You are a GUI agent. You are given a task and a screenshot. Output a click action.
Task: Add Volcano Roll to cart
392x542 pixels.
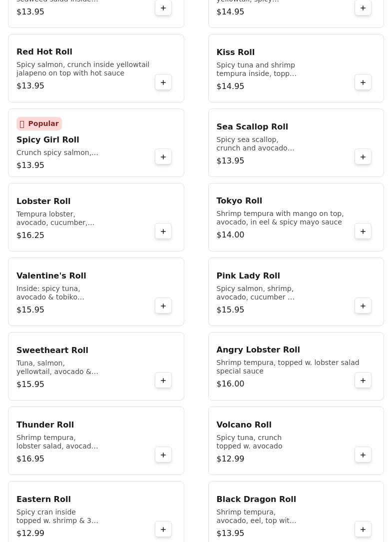pos(363,455)
